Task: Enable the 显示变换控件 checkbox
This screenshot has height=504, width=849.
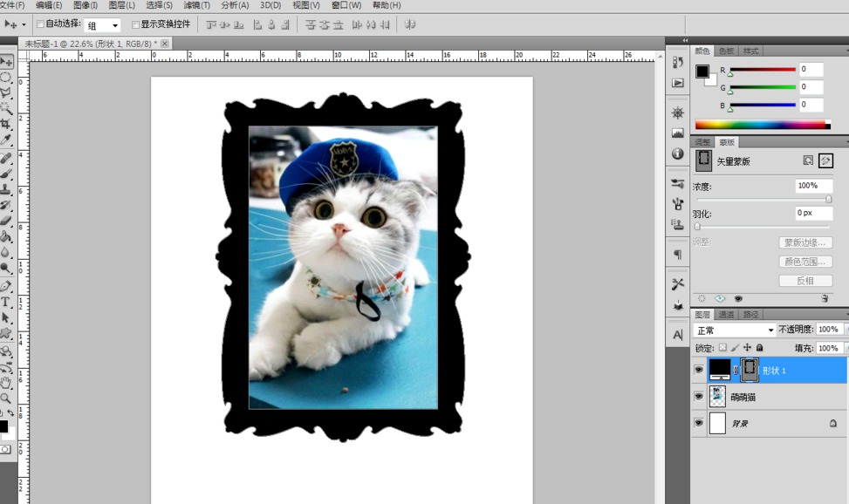Action: click(x=135, y=24)
